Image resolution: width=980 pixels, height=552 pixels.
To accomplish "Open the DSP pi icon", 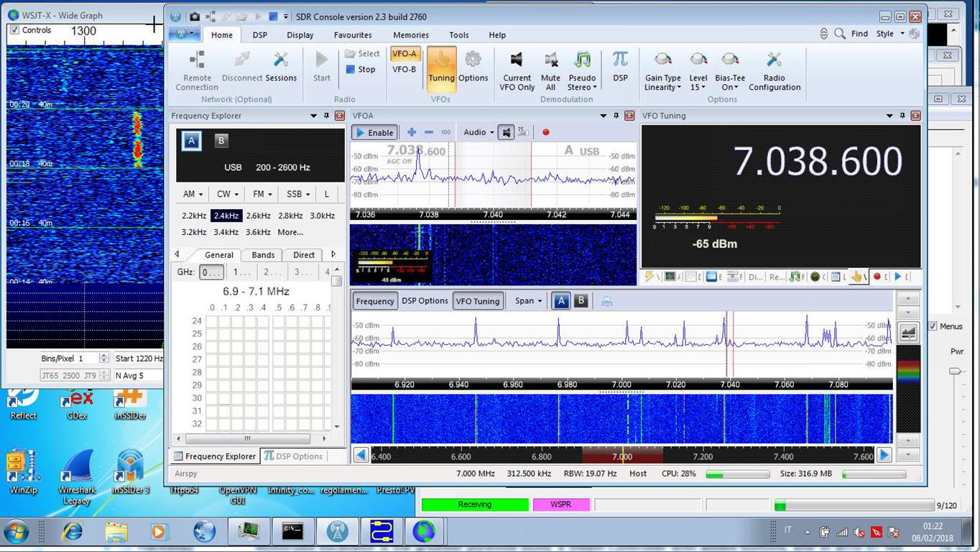I will click(x=620, y=67).
